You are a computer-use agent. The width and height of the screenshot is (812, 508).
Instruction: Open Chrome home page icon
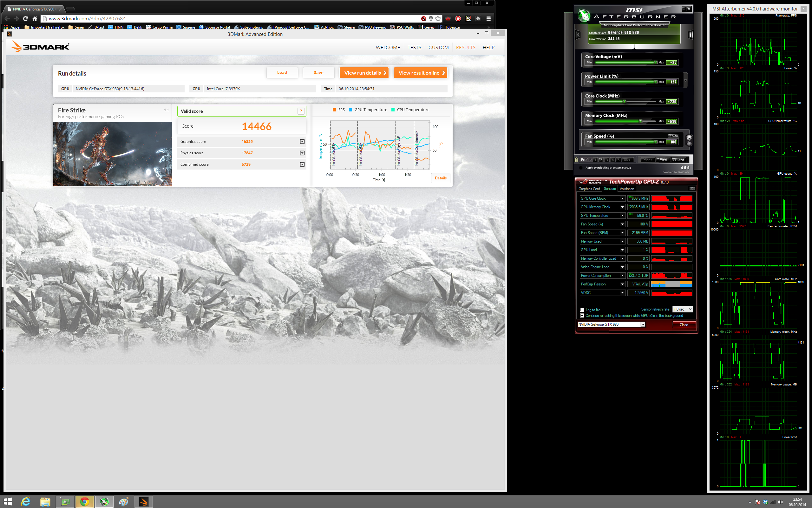pyautogui.click(x=35, y=18)
